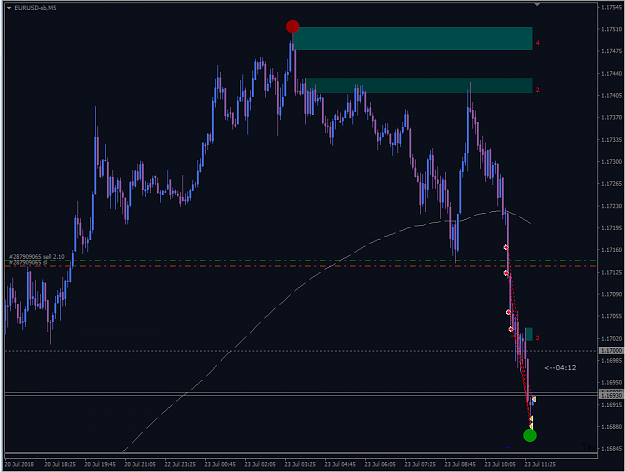The width and height of the screenshot is (625, 472).
Task: Select the wide teal zone labeled 2 near 1.17405
Action: click(x=419, y=85)
